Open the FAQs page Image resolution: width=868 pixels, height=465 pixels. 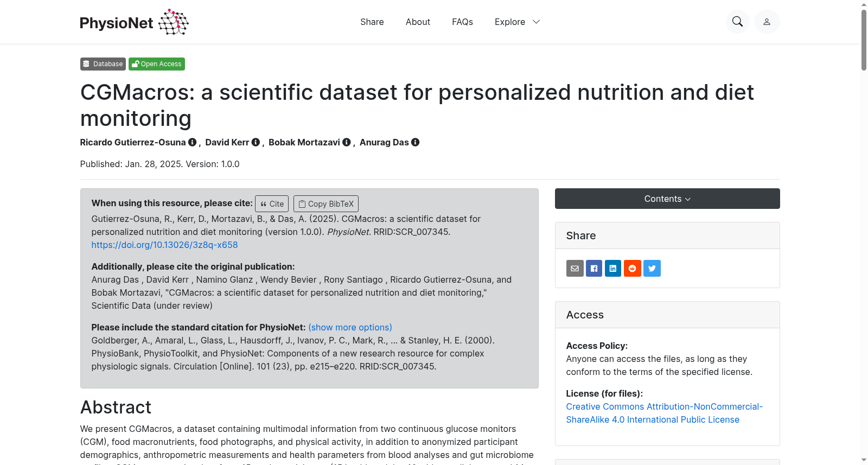click(x=462, y=22)
